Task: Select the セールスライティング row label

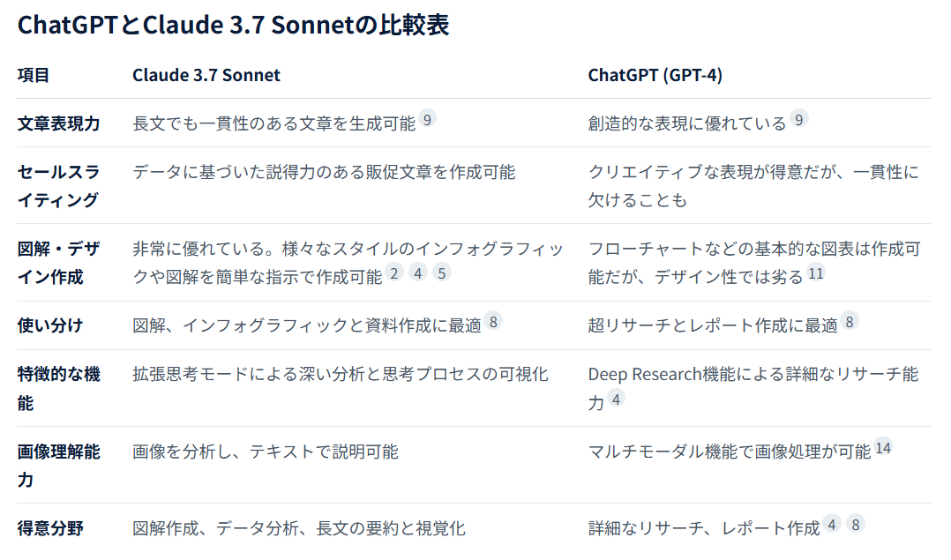Action: point(59,186)
